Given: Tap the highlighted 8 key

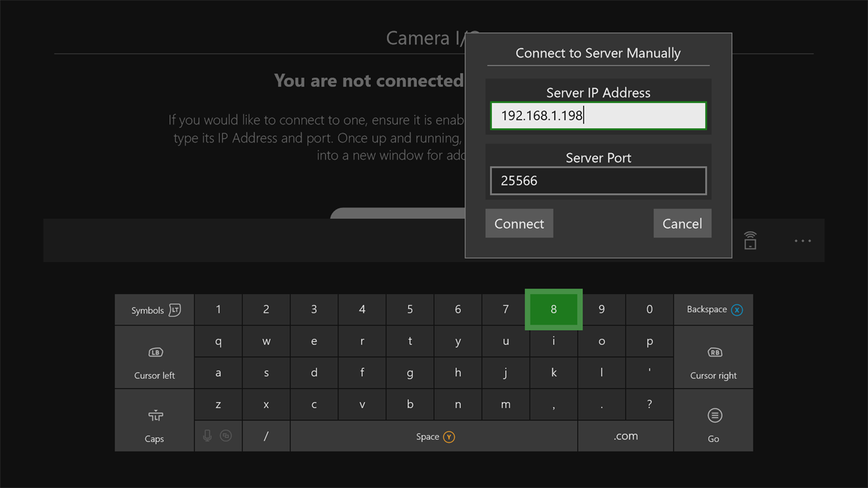Looking at the screenshot, I should click(x=553, y=310).
